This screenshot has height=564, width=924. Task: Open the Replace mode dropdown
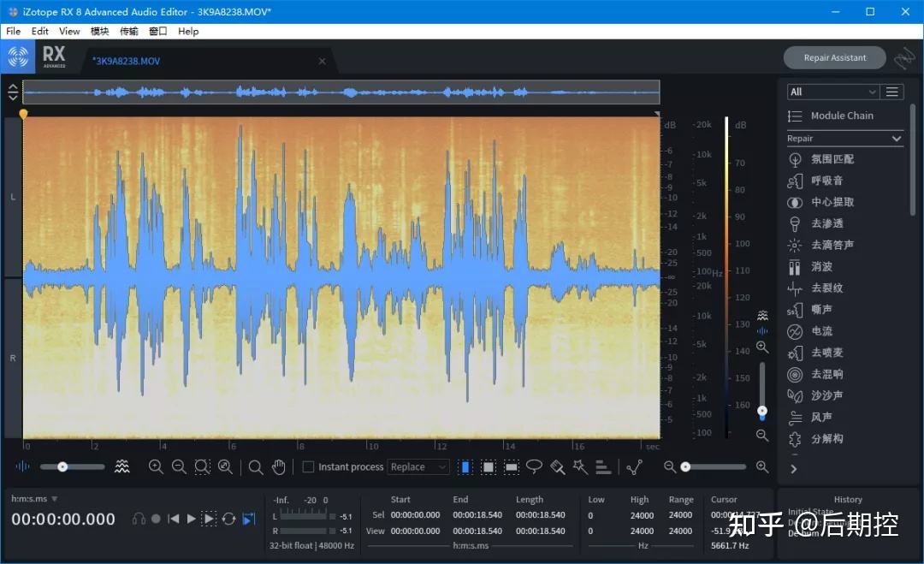pyautogui.click(x=418, y=466)
